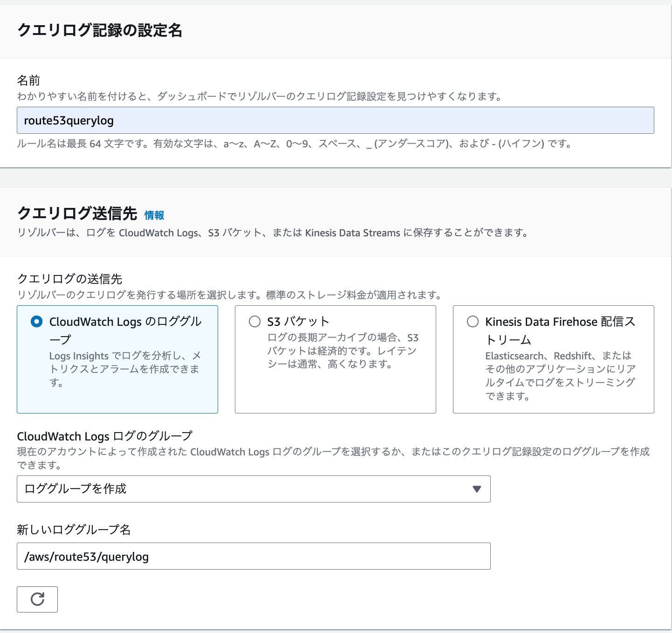Viewport: 672px width, 633px height.
Task: Click the Logs Insights description text
Action: click(x=125, y=369)
